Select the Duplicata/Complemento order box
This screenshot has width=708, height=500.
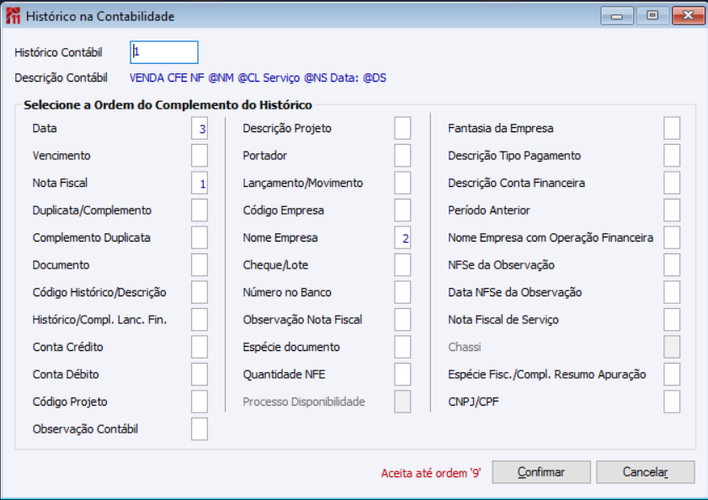tap(199, 210)
